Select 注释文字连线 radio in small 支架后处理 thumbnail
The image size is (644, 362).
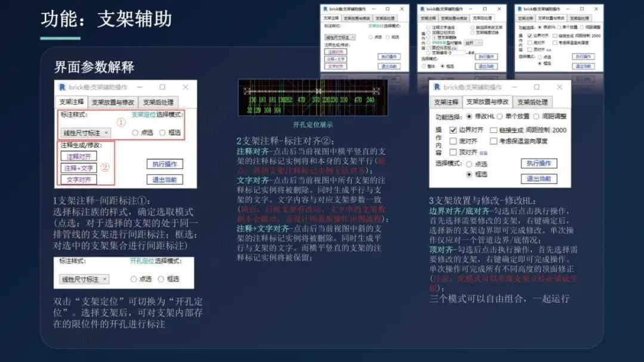click(428, 27)
